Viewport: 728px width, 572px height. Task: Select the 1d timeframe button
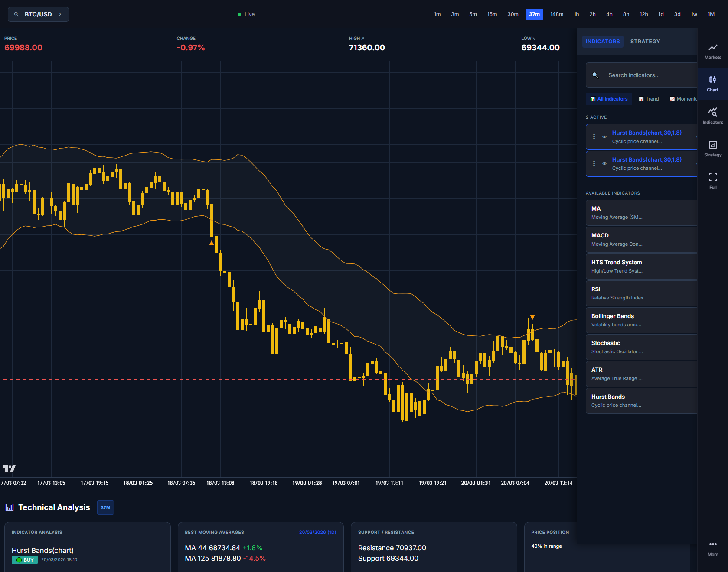[661, 14]
